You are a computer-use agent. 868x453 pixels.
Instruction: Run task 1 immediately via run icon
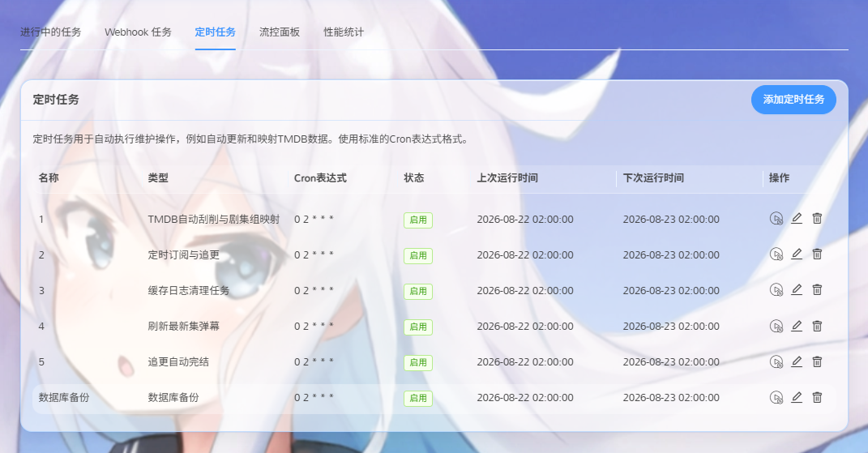[776, 219]
